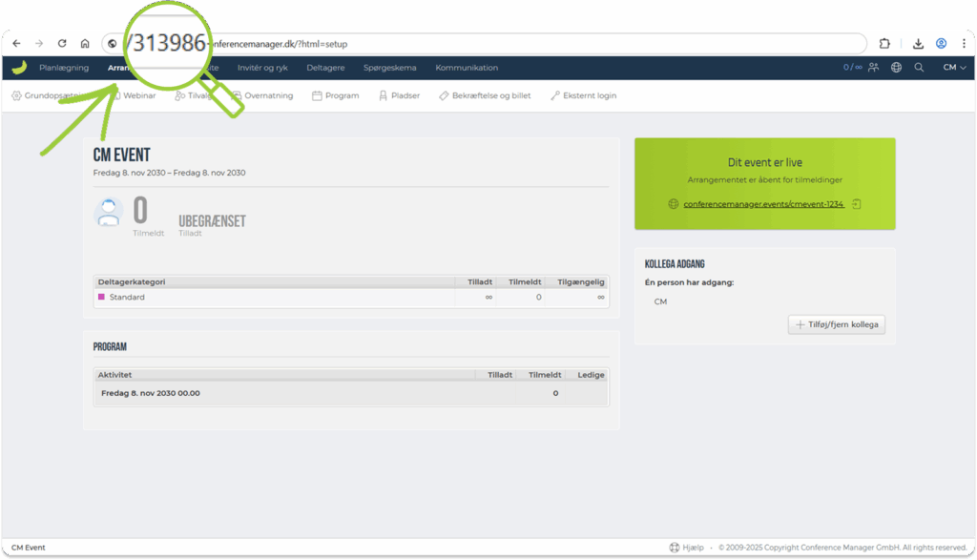Expand the CM user account dropdown
Image resolution: width=977 pixels, height=560 pixels.
click(x=954, y=68)
